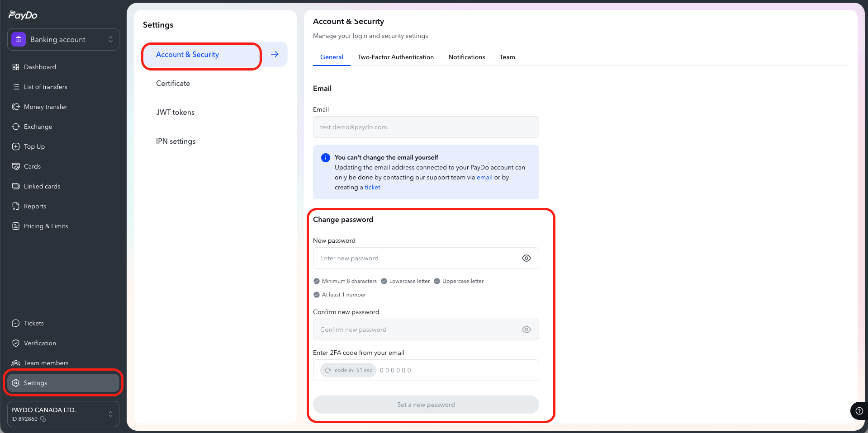Click the Money transfer icon

[16, 107]
